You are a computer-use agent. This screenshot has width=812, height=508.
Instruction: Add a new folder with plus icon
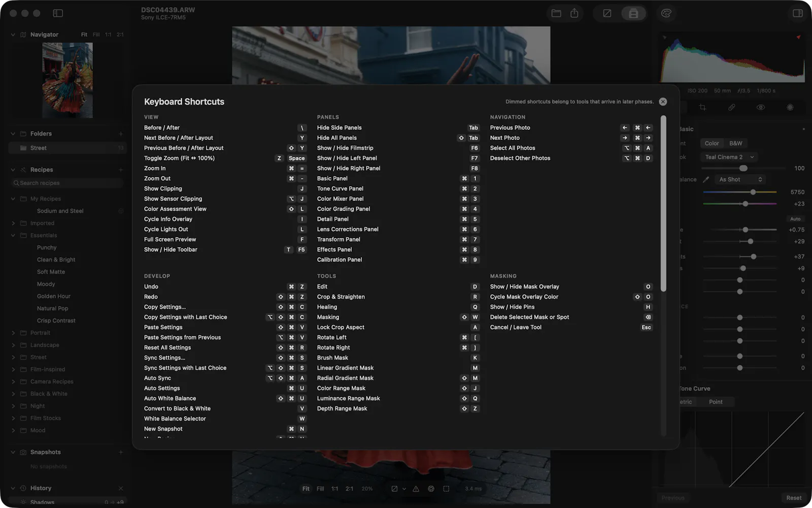point(121,134)
